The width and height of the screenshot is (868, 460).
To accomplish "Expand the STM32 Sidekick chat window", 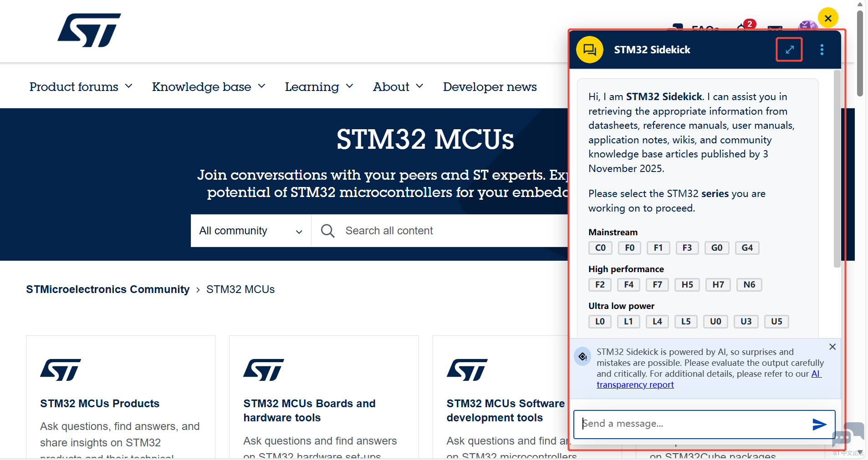I will tap(789, 50).
